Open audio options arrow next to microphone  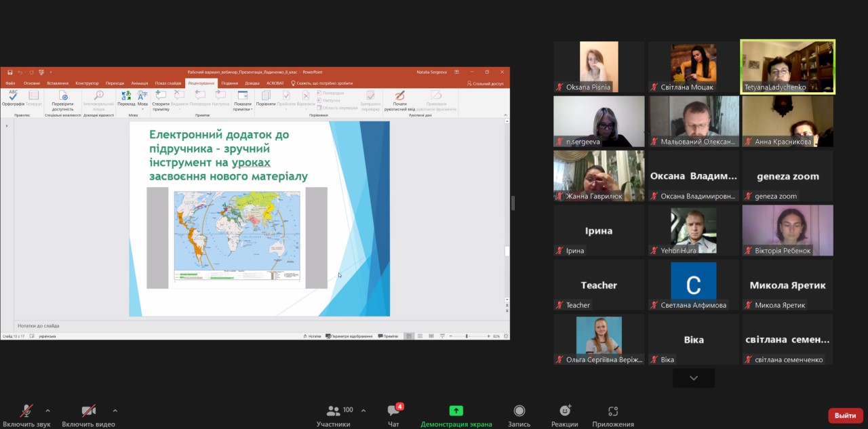tap(47, 411)
